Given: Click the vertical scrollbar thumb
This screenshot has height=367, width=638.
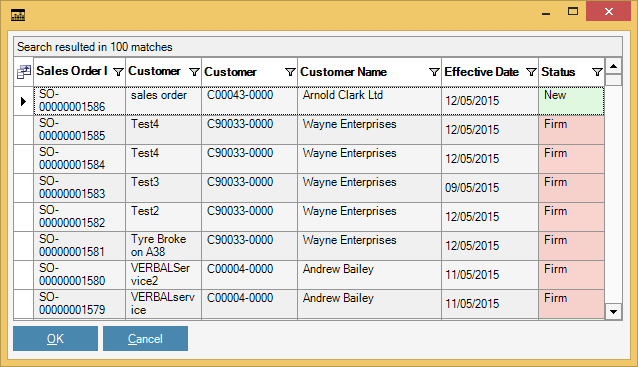Looking at the screenshot, I should [x=613, y=80].
